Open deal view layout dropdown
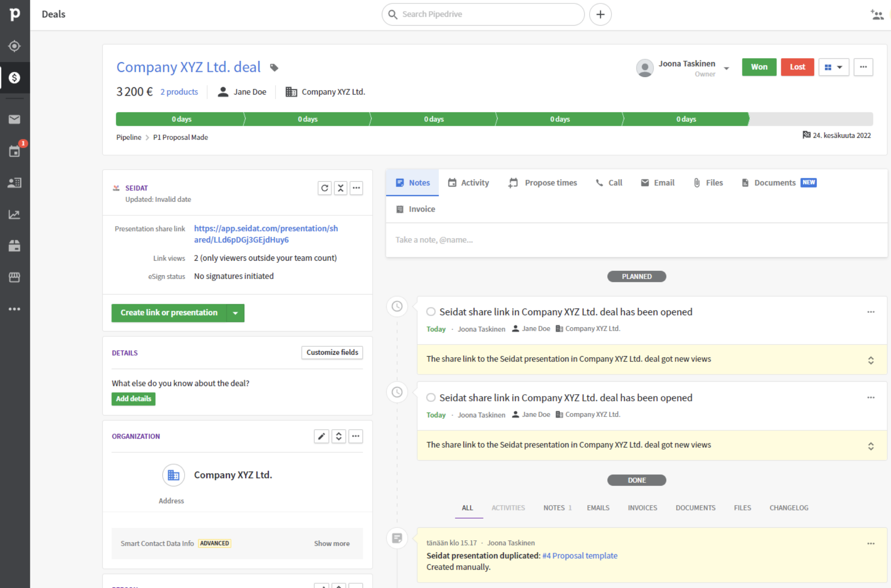This screenshot has height=588, width=891. click(834, 67)
